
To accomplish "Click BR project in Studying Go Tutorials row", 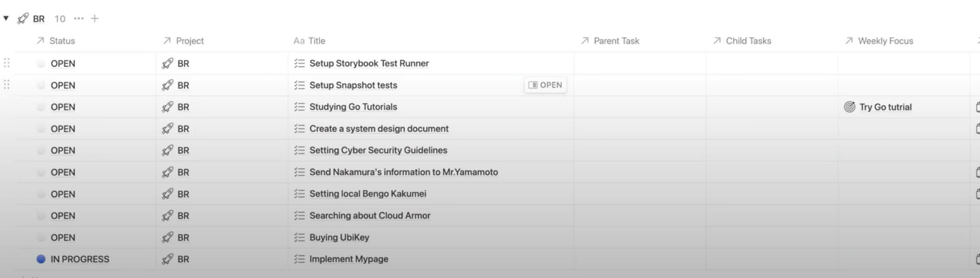I will (x=183, y=107).
